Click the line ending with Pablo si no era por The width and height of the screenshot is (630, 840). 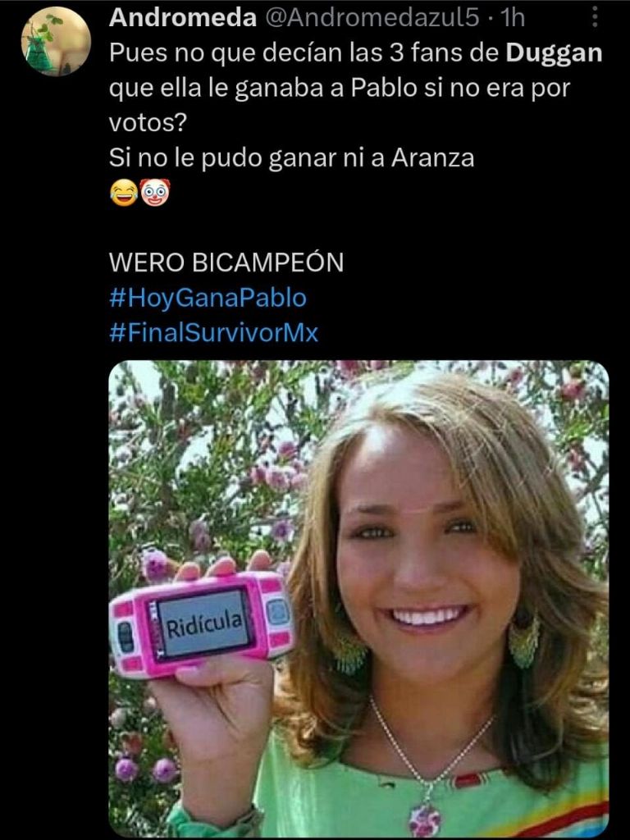coord(340,89)
